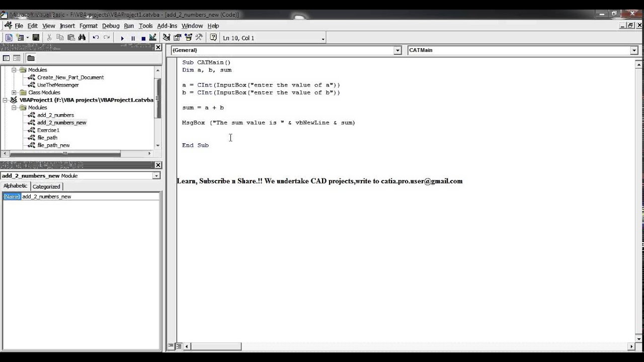Image resolution: width=644 pixels, height=362 pixels.
Task: Toggle Folders view in Project Explorer
Action: click(x=31, y=58)
